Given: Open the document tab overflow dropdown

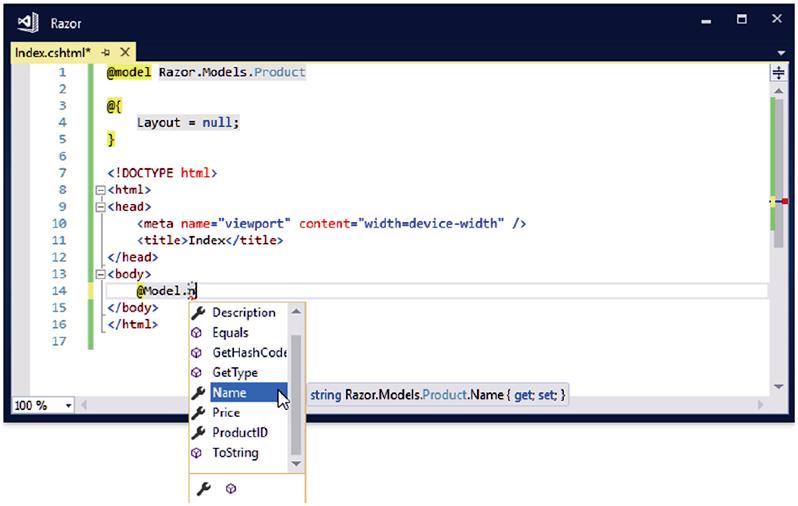Looking at the screenshot, I should coord(779,52).
